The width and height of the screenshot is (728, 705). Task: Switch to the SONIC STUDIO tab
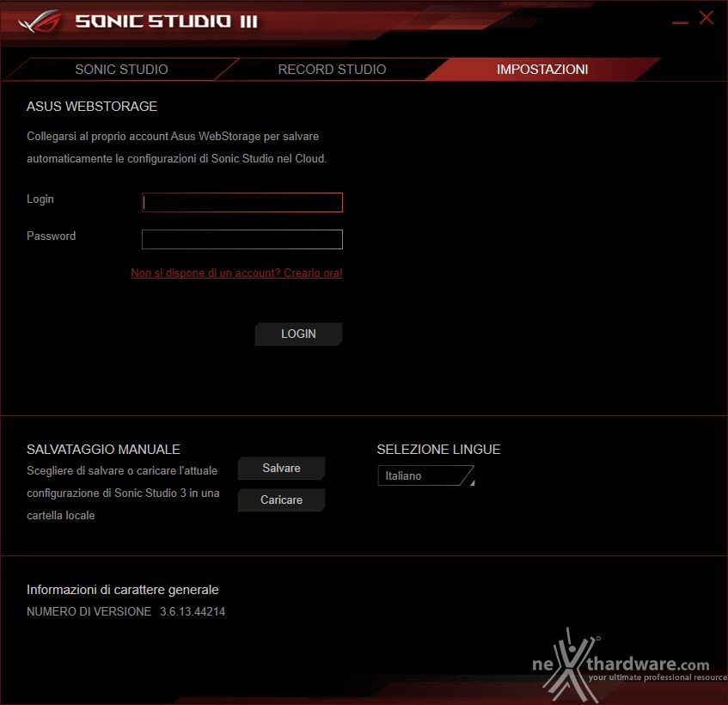(x=122, y=69)
